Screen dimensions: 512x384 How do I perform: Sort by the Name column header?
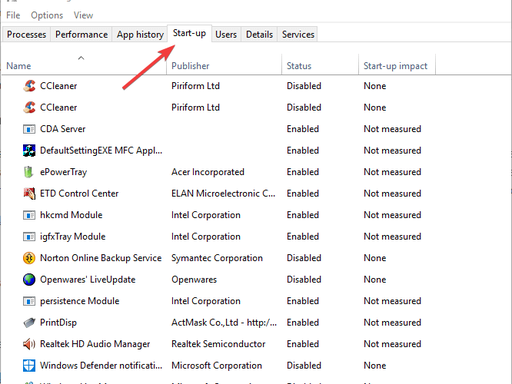[83, 65]
